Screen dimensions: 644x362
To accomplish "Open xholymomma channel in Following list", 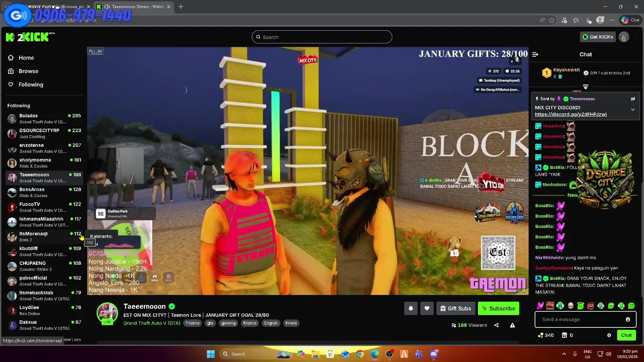I will 44,163.
